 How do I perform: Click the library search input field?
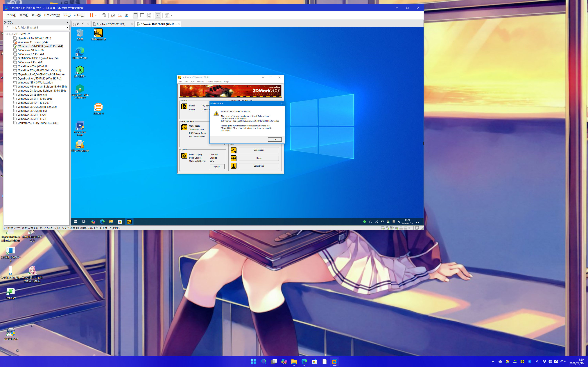(36, 27)
